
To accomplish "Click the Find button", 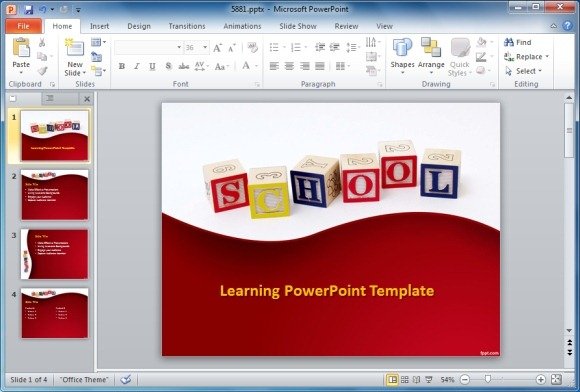I will pyautogui.click(x=518, y=42).
